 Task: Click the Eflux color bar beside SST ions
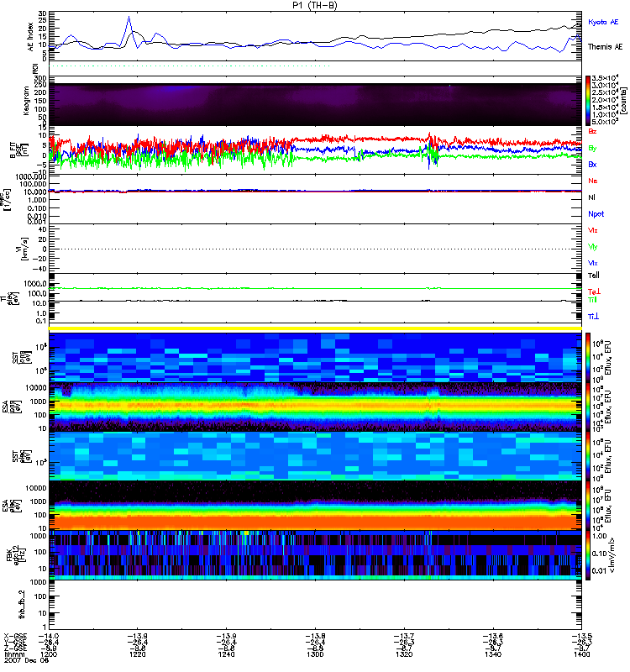tap(588, 357)
